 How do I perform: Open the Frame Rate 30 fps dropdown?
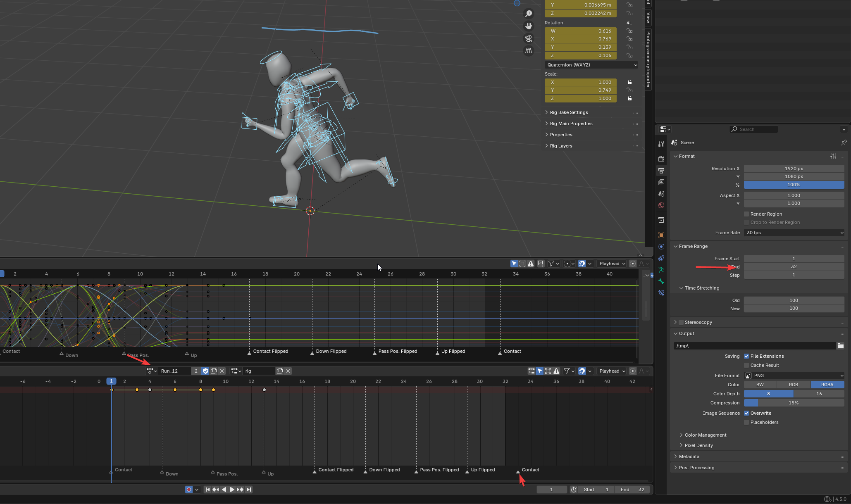pos(794,233)
